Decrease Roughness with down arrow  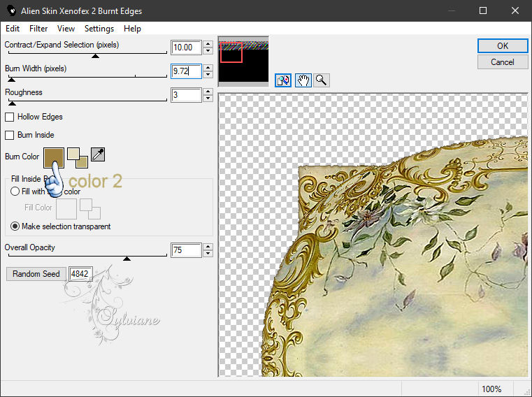click(208, 99)
